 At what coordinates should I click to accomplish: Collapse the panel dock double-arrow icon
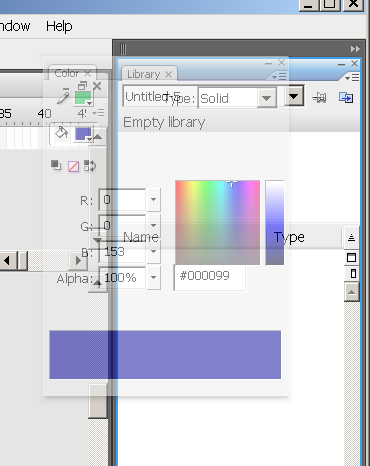pyautogui.click(x=355, y=49)
